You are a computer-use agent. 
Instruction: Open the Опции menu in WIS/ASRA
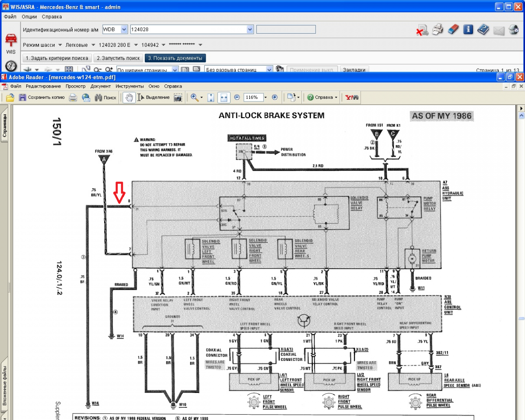pyautogui.click(x=29, y=17)
